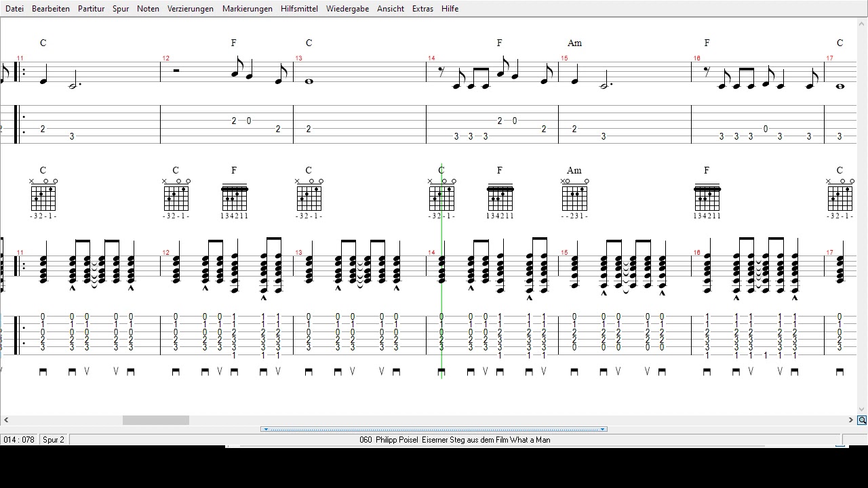Open the Extras menu

click(422, 9)
